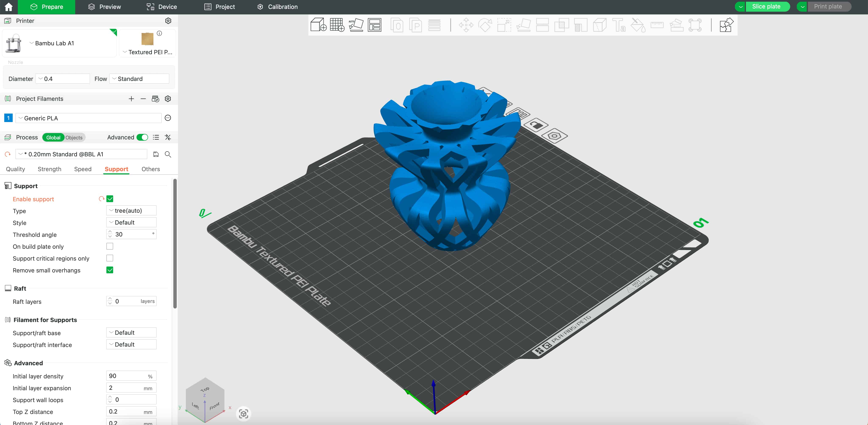868x425 pixels.
Task: Click the Split to parts icon
Action: point(416,25)
